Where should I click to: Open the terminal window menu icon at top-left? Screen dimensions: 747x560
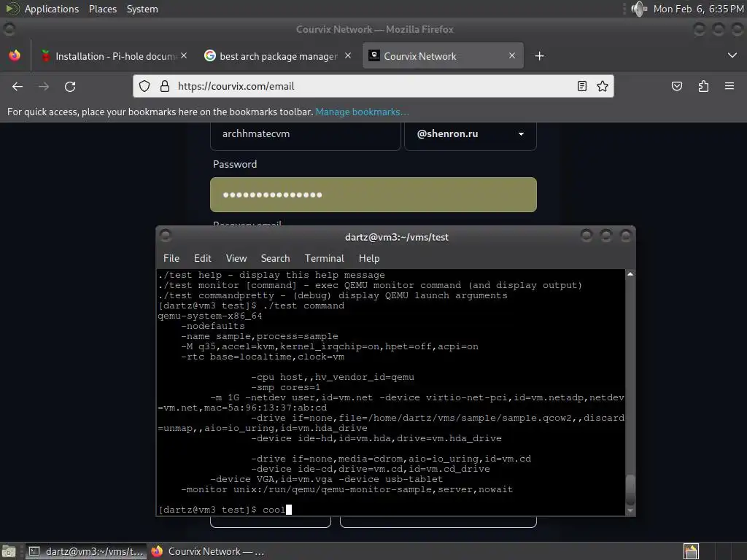pos(166,236)
